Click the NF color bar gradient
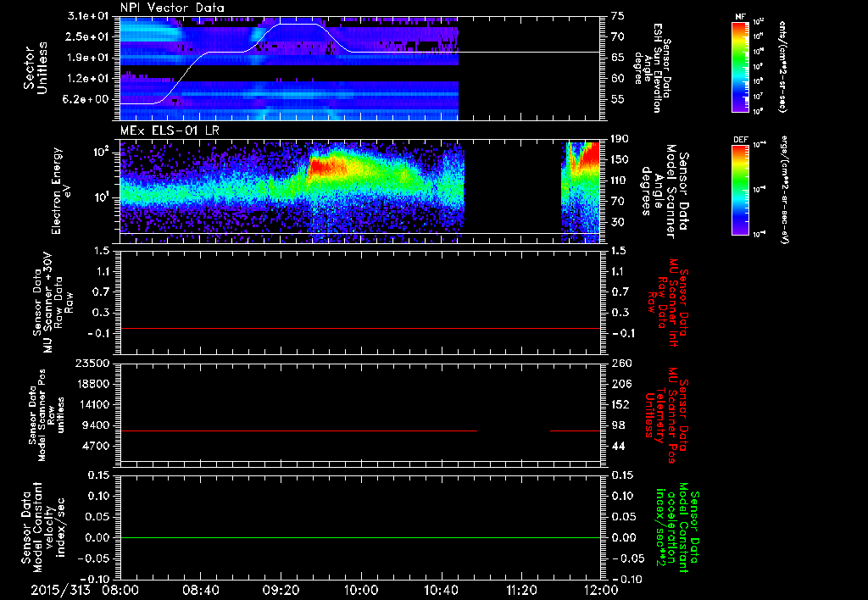Viewport: 868px width, 600px height. (740, 66)
